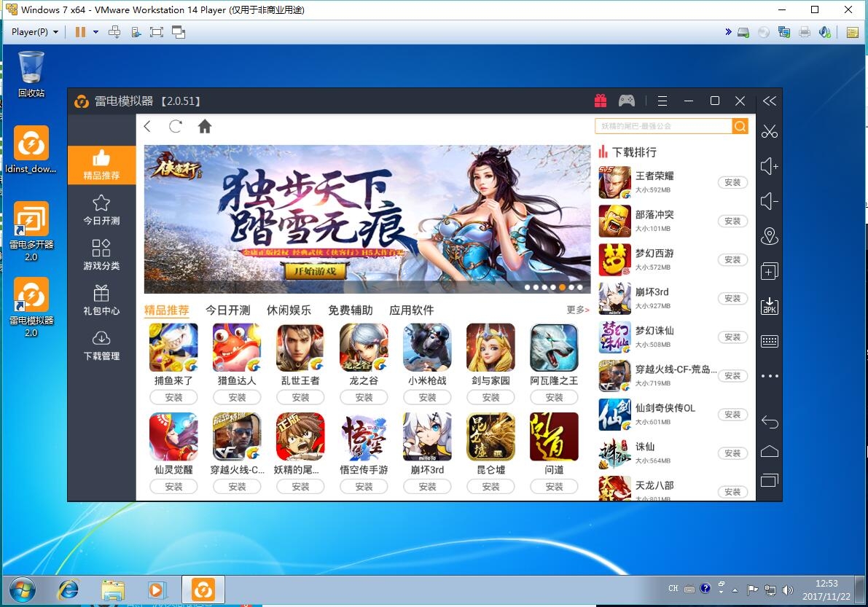The width and height of the screenshot is (868, 607).
Task: Click the game search input field
Action: point(664,126)
